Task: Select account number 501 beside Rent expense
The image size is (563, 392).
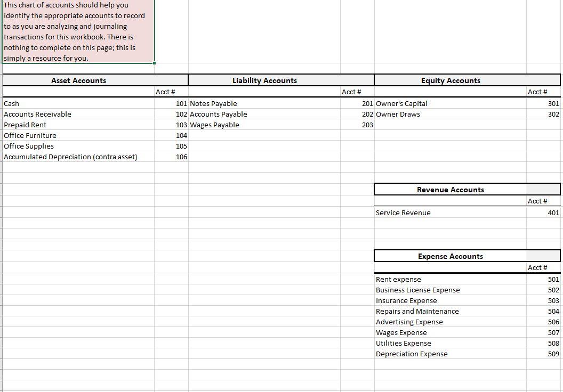Action: pos(554,279)
